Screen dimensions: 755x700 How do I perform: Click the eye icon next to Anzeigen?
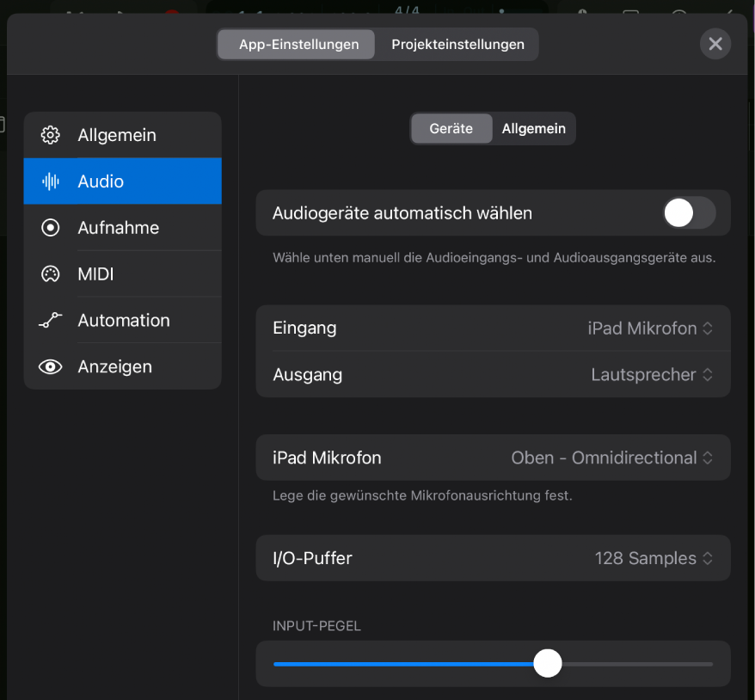(51, 367)
